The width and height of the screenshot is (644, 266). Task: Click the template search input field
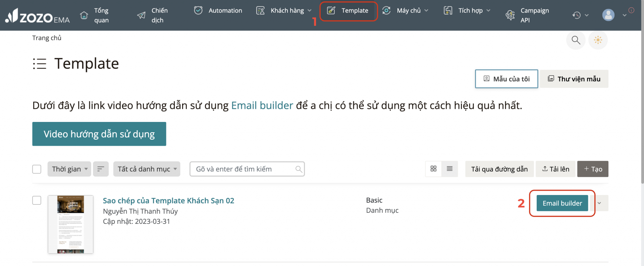tap(243, 169)
